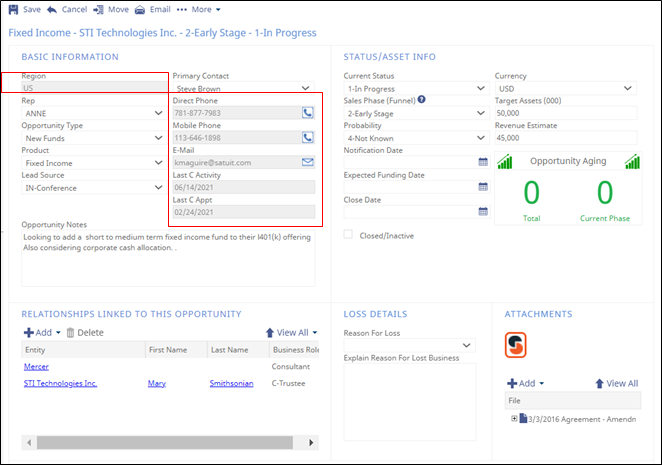Open the Mercer entity link
Viewport: 662px width, 465px height.
[36, 367]
